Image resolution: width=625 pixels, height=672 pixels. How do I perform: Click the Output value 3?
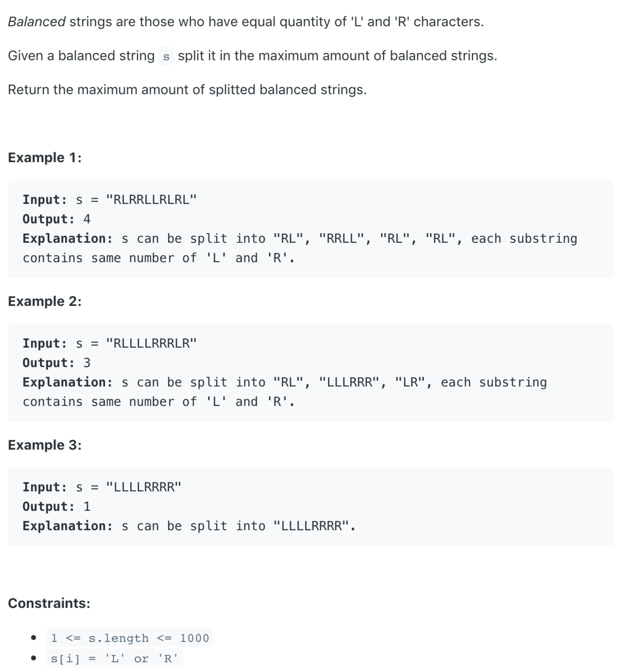pyautogui.click(x=87, y=363)
